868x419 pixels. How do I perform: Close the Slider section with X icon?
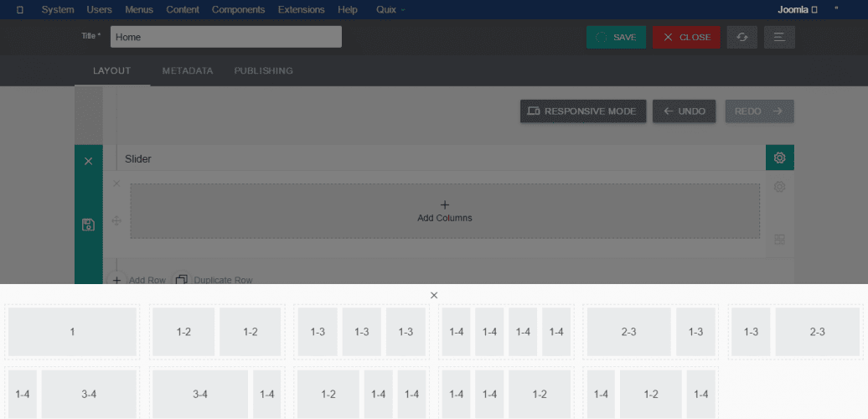(88, 161)
